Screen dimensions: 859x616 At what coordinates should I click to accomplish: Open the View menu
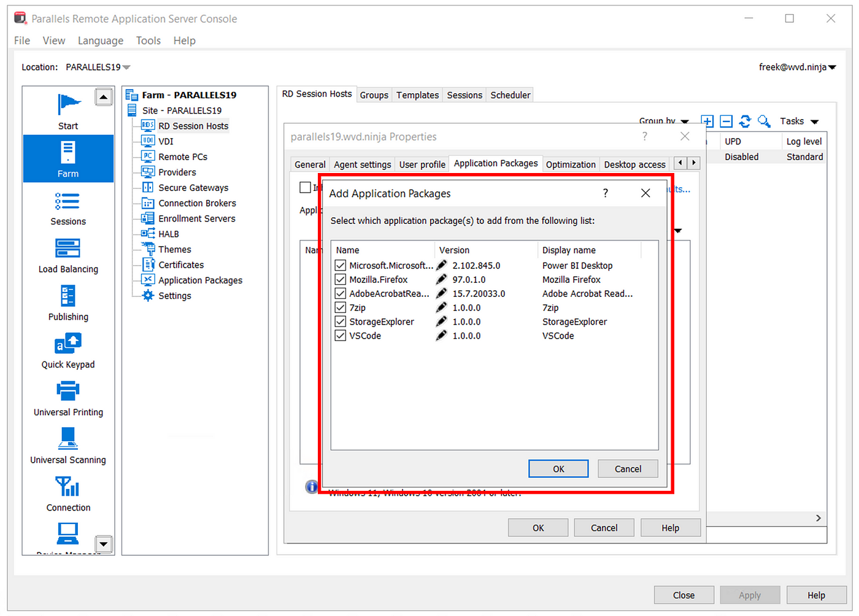coord(54,40)
